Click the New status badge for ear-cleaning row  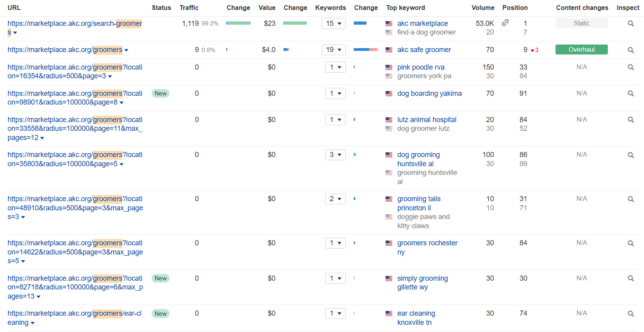160,314
